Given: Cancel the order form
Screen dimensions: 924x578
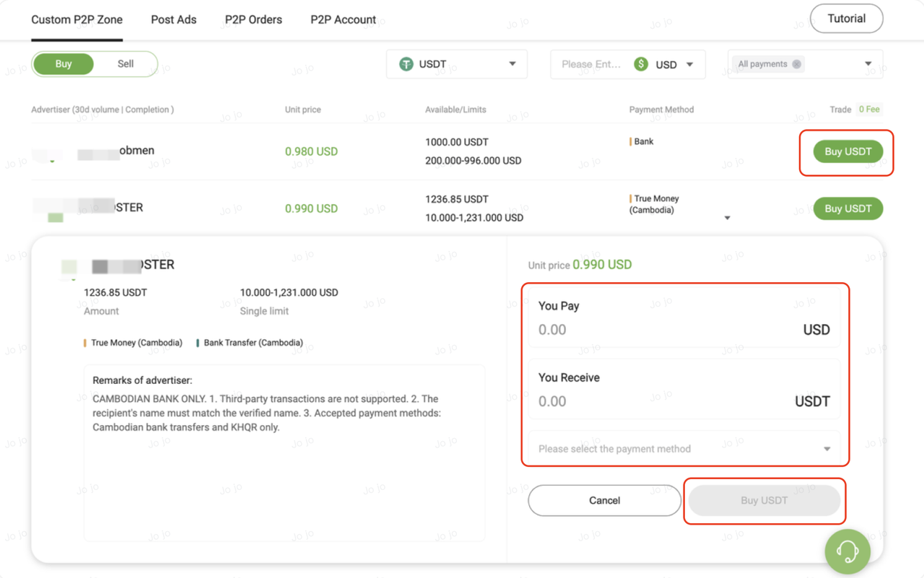Looking at the screenshot, I should tap(604, 500).
